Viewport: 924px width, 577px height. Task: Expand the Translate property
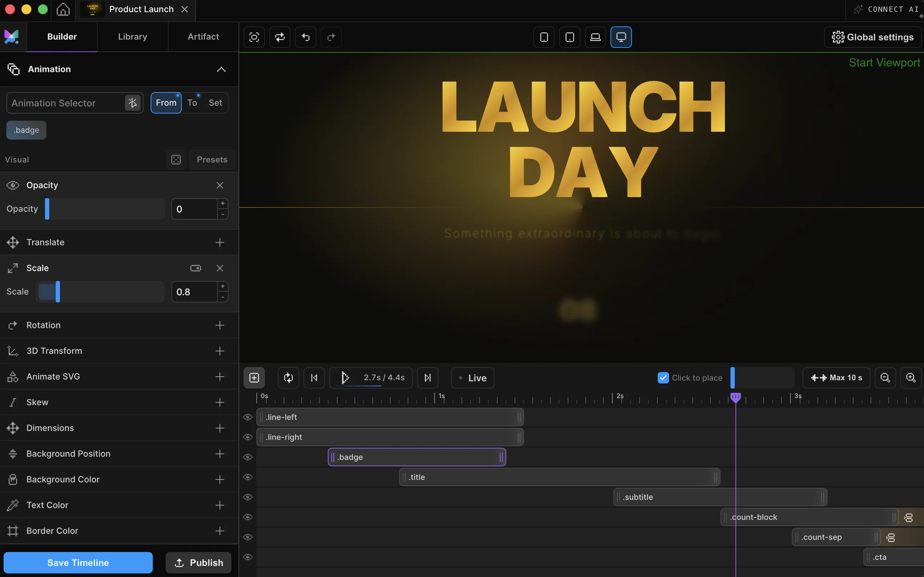[220, 242]
